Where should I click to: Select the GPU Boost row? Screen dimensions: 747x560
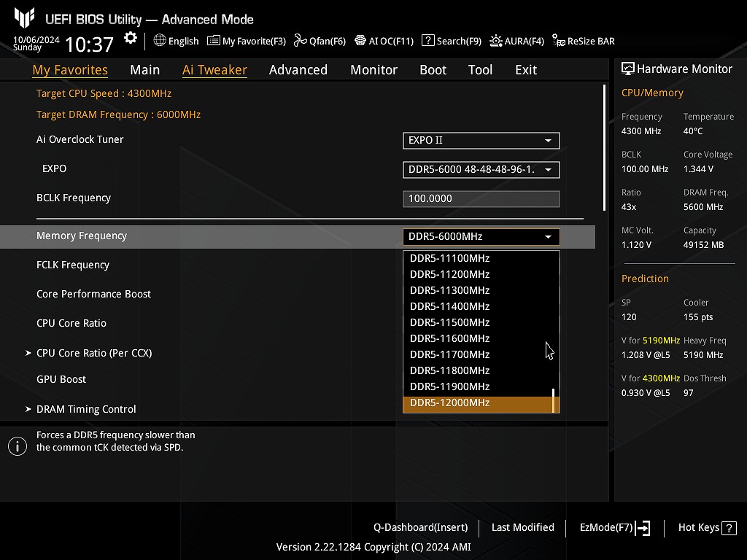point(61,379)
